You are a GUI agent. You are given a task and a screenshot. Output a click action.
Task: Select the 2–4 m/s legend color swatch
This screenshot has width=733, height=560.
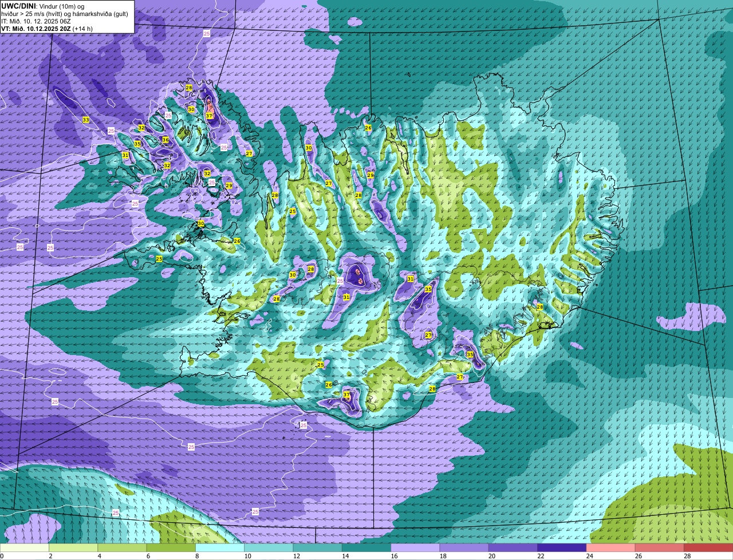pos(73,548)
